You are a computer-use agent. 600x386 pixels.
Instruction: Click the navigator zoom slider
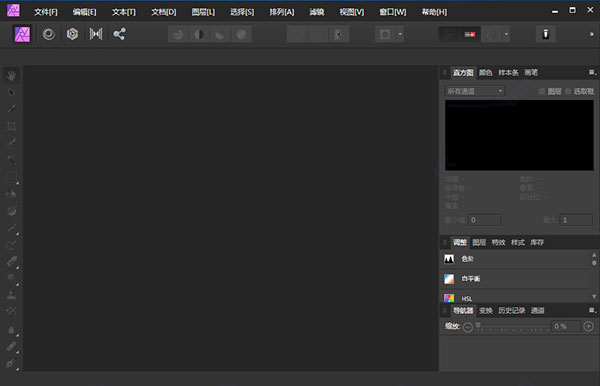pyautogui.click(x=513, y=327)
